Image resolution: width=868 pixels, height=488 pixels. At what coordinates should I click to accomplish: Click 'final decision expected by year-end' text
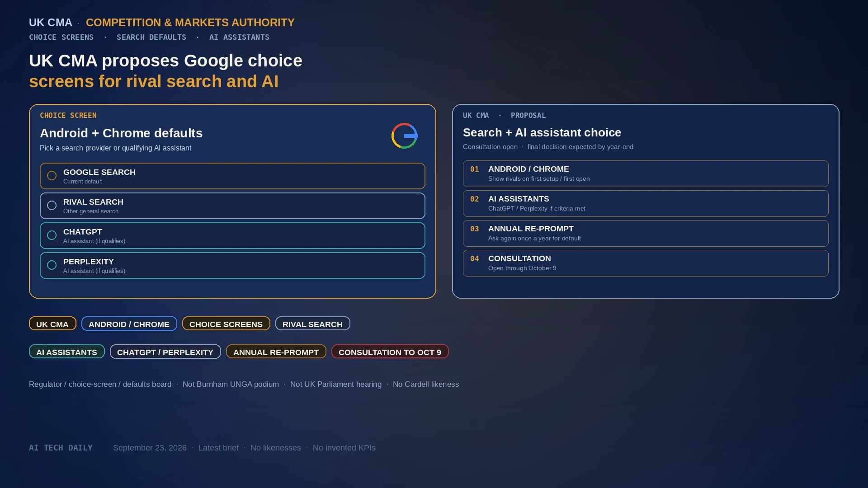(x=580, y=146)
